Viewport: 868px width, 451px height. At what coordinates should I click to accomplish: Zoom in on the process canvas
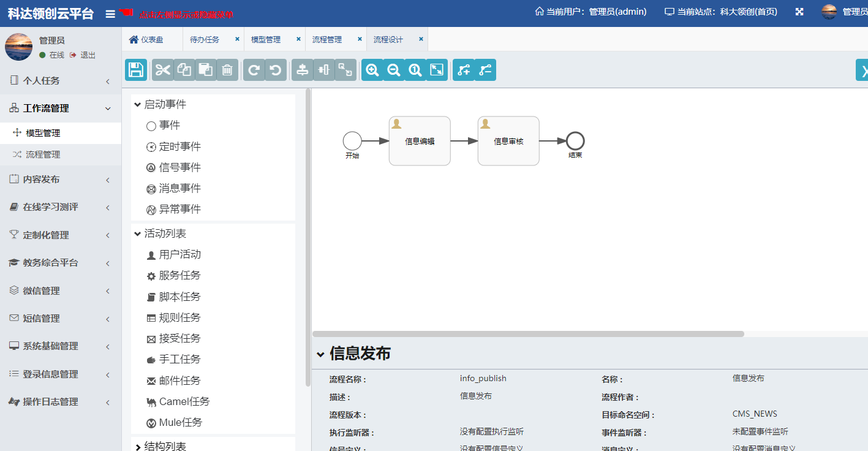[x=372, y=70]
